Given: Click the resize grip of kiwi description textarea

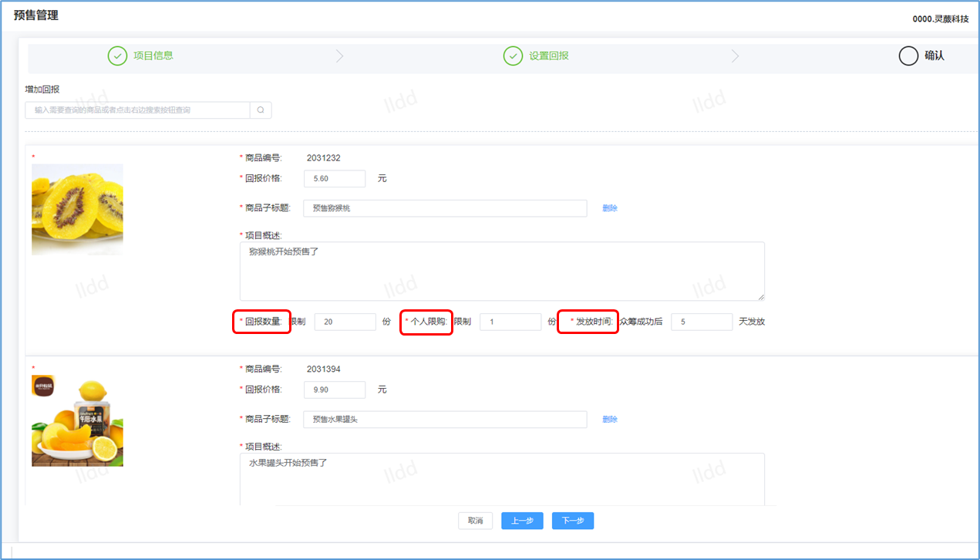Looking at the screenshot, I should pos(761,297).
